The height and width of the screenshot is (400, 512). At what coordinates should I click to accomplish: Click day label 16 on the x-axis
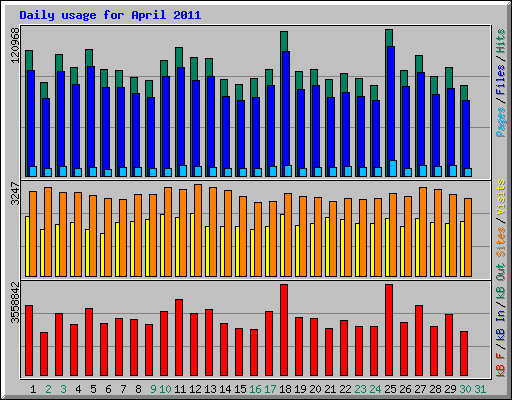click(255, 389)
